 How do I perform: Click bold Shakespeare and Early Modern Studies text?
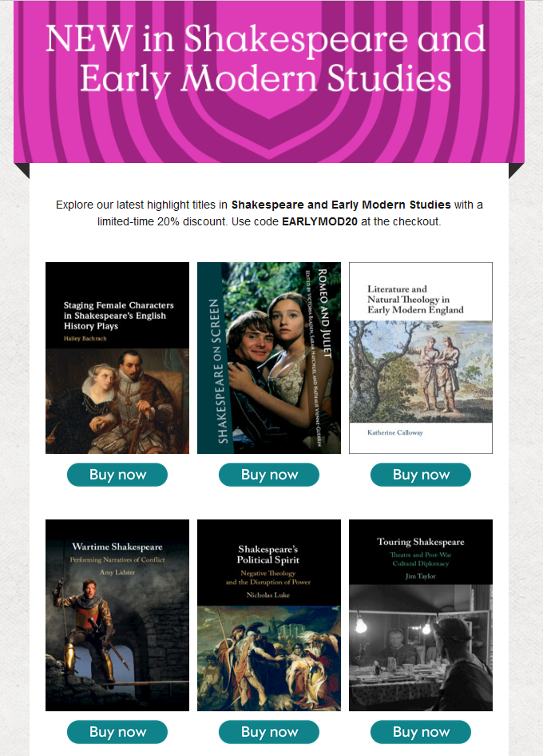341,205
